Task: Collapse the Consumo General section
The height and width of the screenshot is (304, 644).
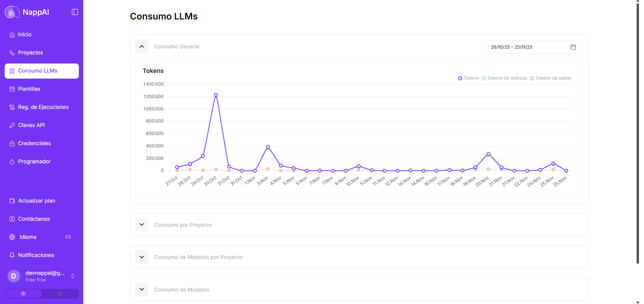Action: point(142,47)
